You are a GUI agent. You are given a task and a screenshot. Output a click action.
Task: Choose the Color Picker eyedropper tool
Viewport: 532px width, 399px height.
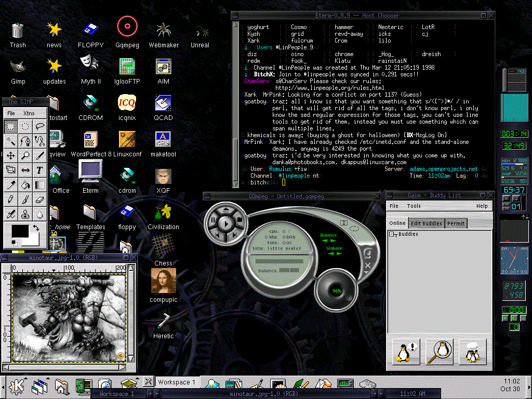coord(10,184)
